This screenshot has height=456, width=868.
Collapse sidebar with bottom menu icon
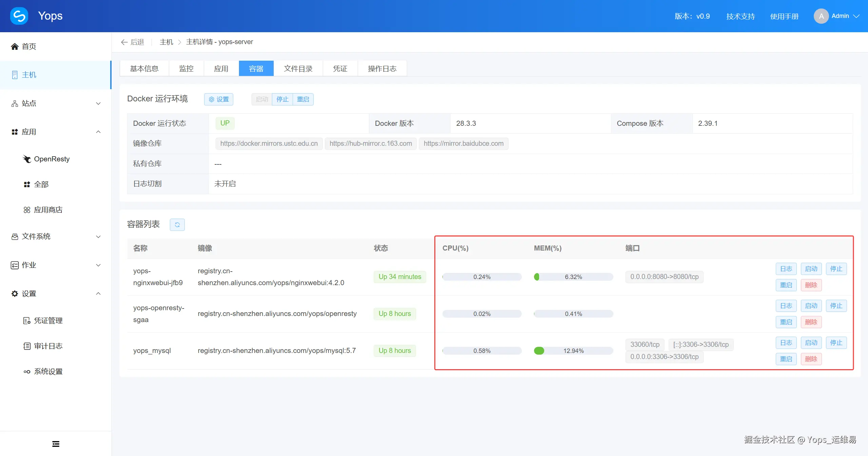[56, 444]
